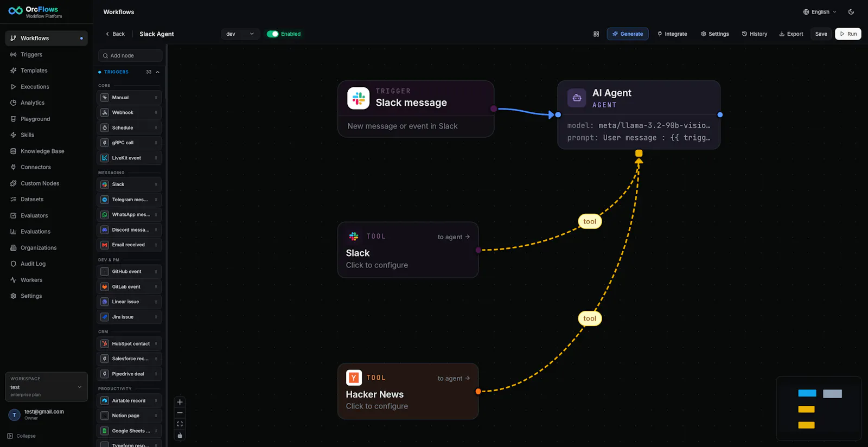View workflow History

pyautogui.click(x=755, y=34)
